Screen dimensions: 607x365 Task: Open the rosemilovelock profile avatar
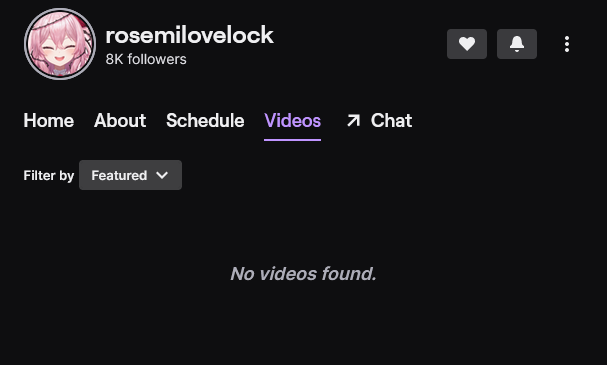(60, 44)
